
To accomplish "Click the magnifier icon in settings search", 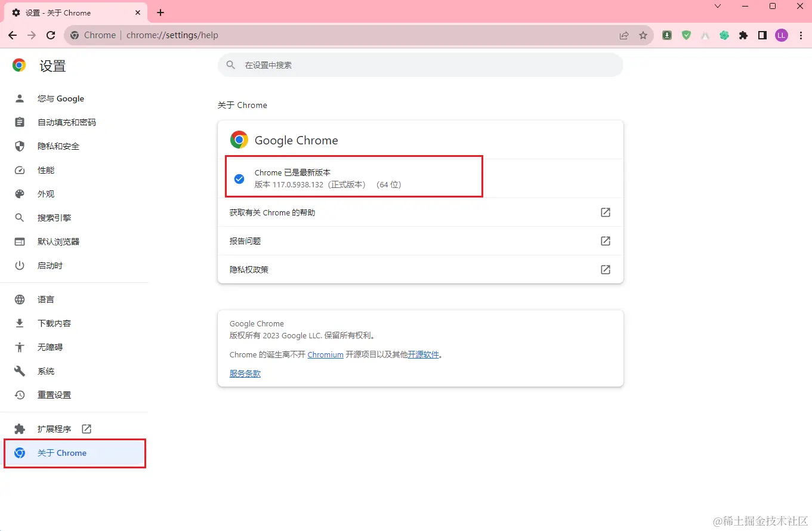I will click(230, 65).
